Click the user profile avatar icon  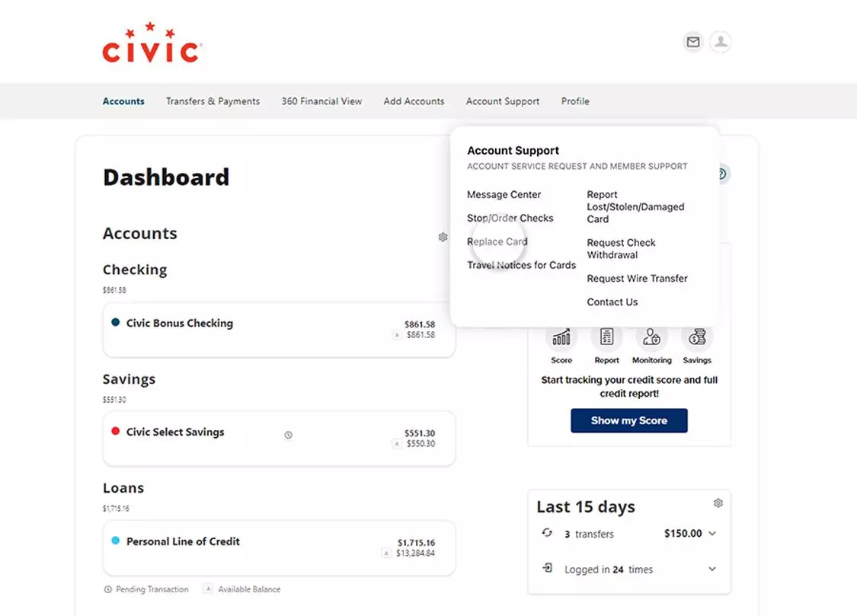[x=720, y=42]
